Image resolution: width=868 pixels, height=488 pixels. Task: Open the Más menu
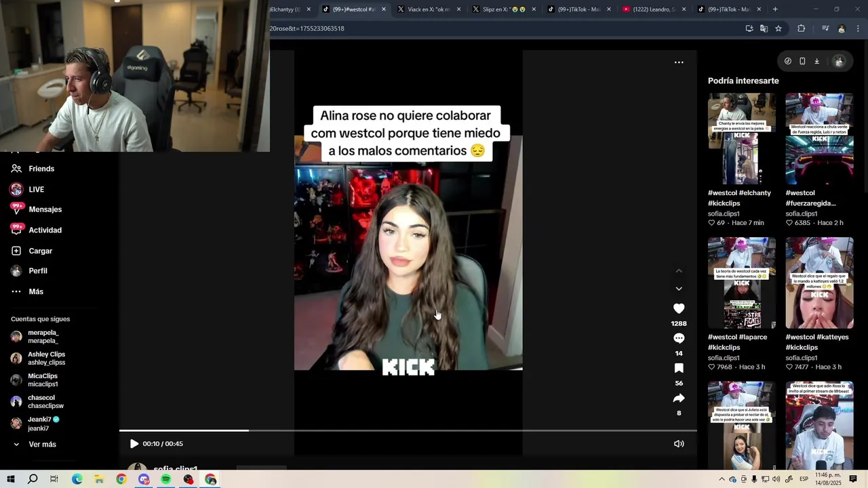[x=35, y=291]
